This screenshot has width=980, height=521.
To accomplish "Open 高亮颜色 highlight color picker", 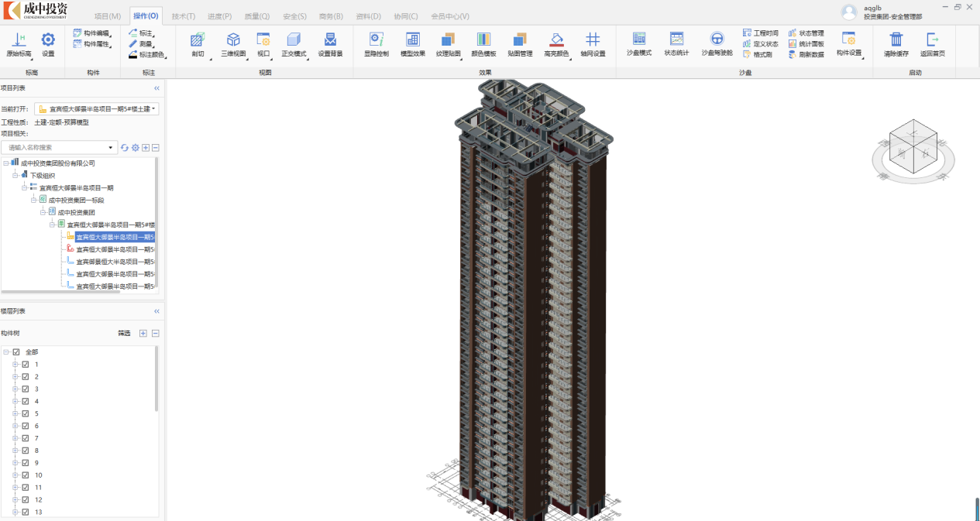I will pyautogui.click(x=556, y=44).
